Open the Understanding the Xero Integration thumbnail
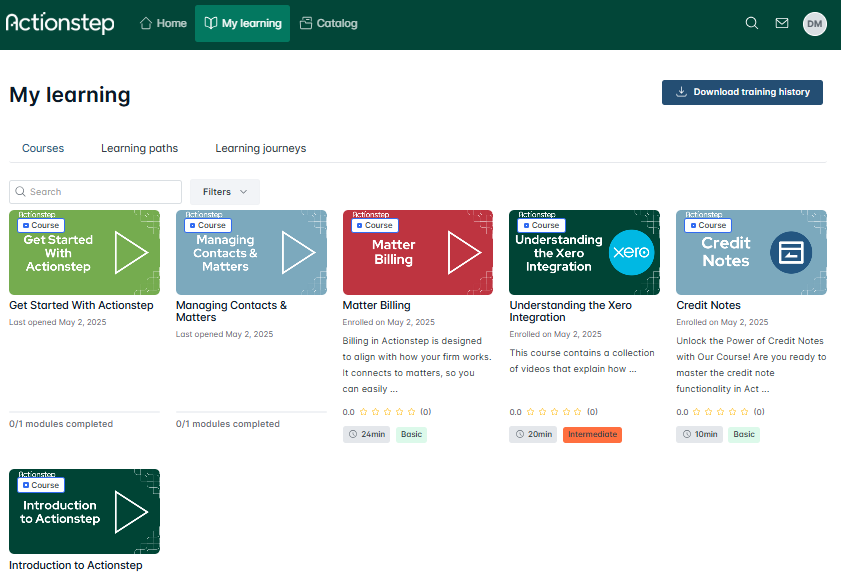The width and height of the screenshot is (841, 574). tap(584, 252)
